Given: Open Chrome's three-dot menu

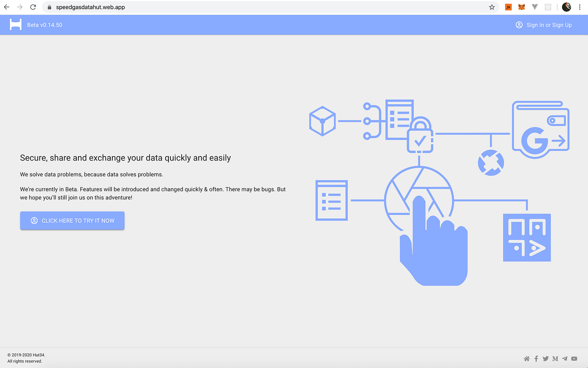Looking at the screenshot, I should tap(580, 7).
